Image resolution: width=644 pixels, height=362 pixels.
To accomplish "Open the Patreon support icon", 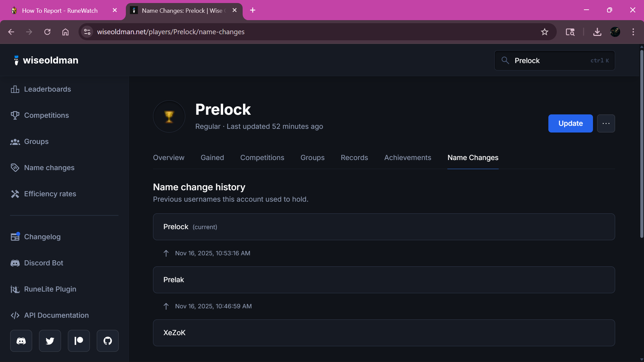I will coord(79,341).
